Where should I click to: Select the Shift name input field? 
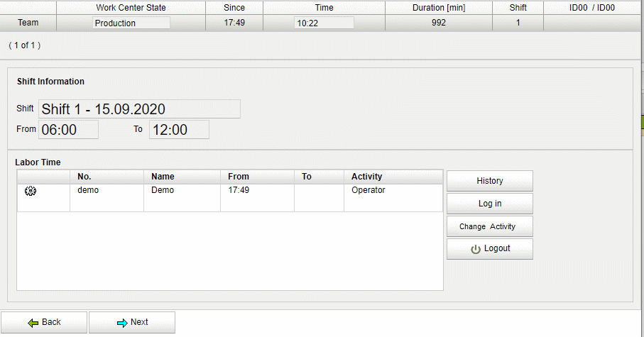pyautogui.click(x=139, y=109)
